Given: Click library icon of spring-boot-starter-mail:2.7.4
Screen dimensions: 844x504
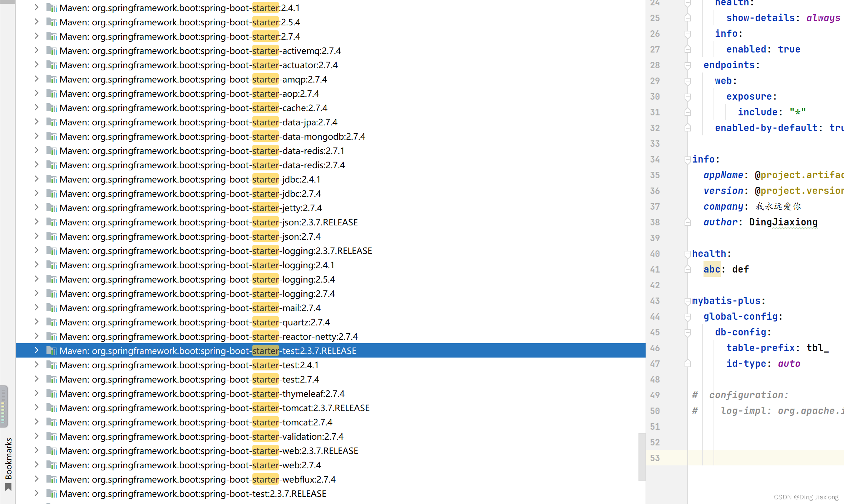Looking at the screenshot, I should pos(52,308).
